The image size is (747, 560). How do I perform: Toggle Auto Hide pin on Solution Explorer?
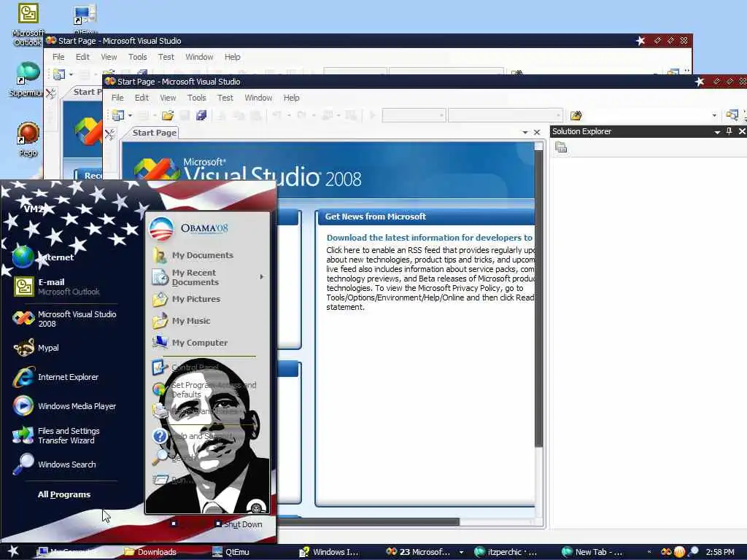(x=729, y=131)
